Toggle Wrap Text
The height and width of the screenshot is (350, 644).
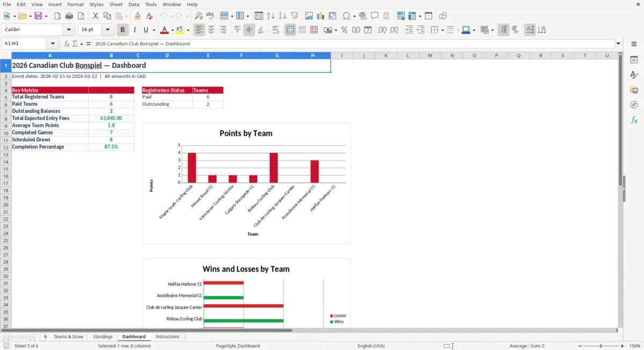click(276, 30)
